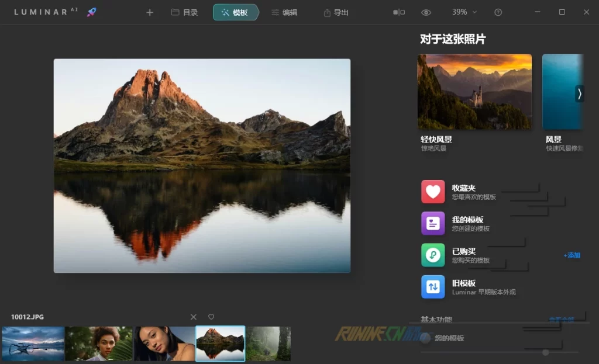This screenshot has width=599, height=364.
Task: Click the X icon above the filmstrip
Action: click(194, 317)
